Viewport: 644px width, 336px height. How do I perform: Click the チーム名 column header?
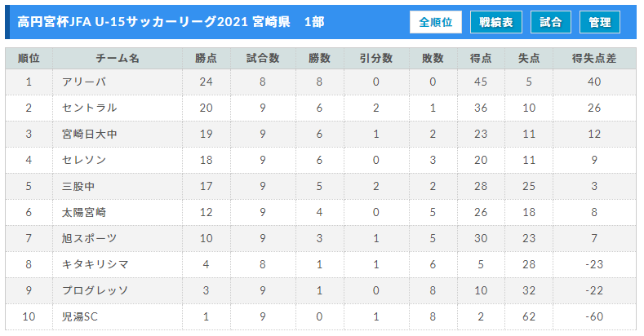(118, 58)
